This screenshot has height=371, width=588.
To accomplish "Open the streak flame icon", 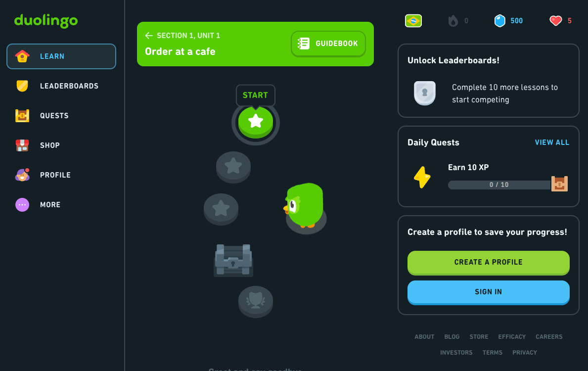I will pos(453,21).
